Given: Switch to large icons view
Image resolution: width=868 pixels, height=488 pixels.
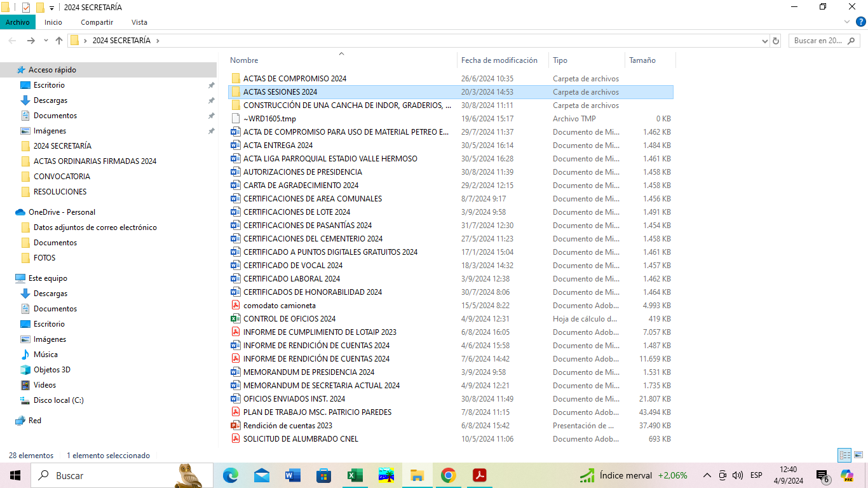Looking at the screenshot, I should click(x=858, y=455).
